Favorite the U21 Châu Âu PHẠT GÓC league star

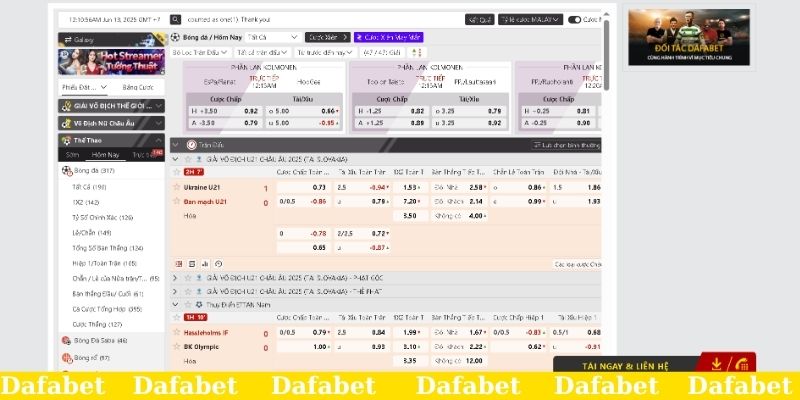point(188,278)
